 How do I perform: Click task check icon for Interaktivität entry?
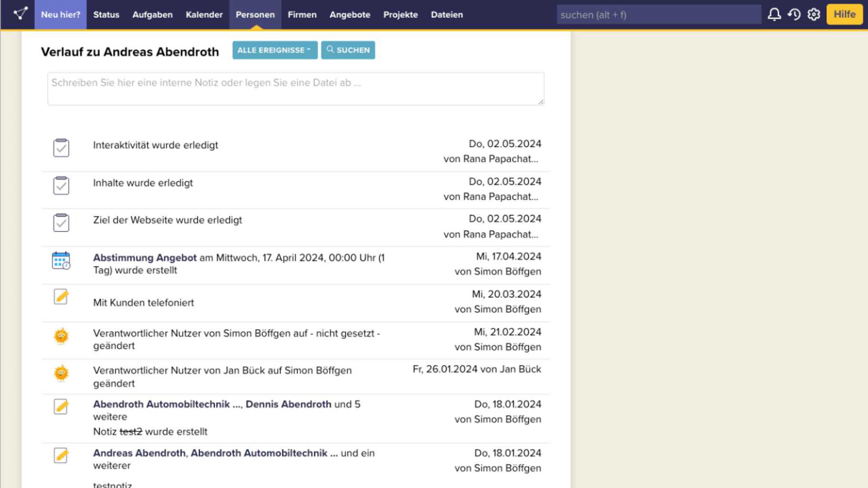61,148
